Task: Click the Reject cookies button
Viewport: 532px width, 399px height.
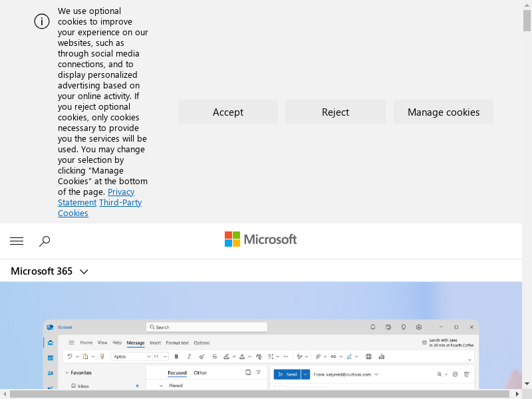Action: tap(336, 112)
